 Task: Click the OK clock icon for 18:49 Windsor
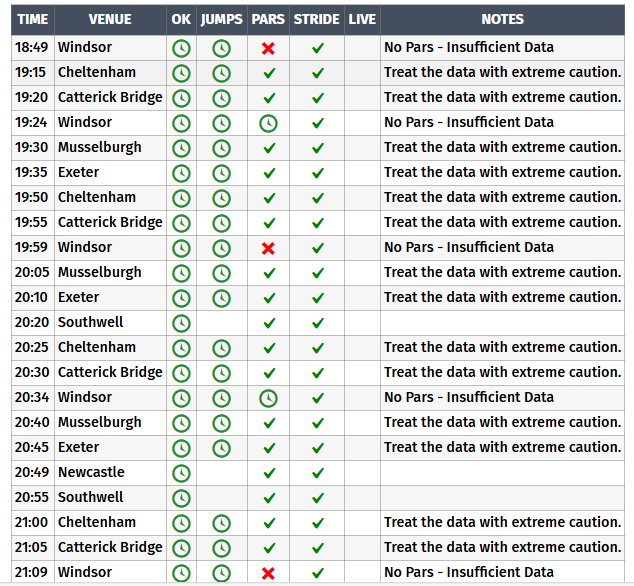[181, 48]
